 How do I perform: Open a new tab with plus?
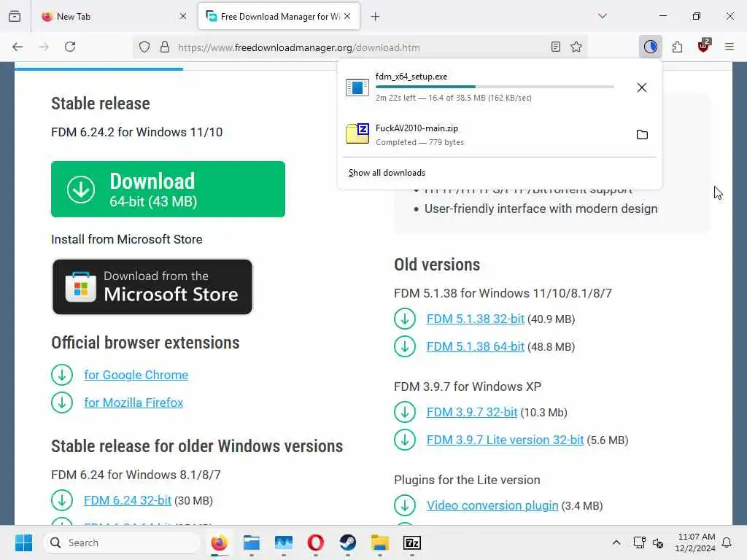(376, 17)
